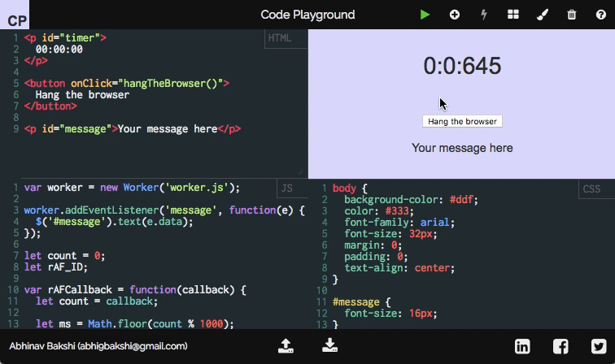The height and width of the screenshot is (364, 615).
Task: Click the paintbrush theme icon
Action: click(543, 15)
